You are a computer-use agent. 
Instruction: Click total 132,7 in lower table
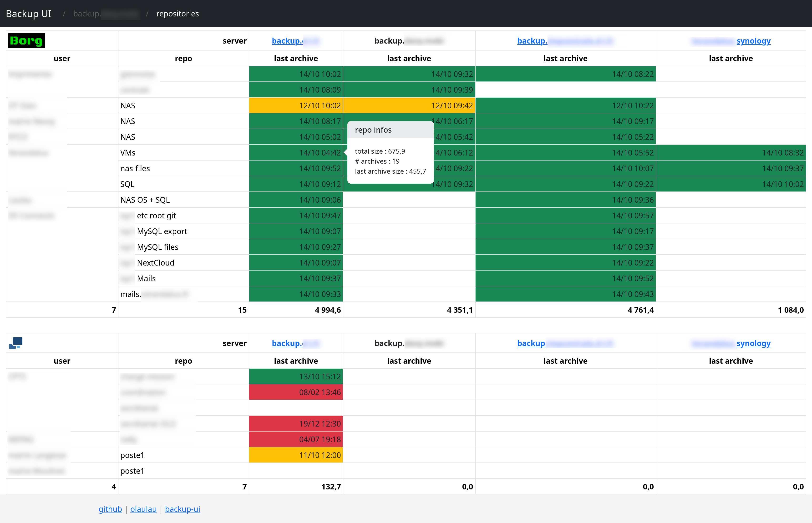(x=331, y=487)
